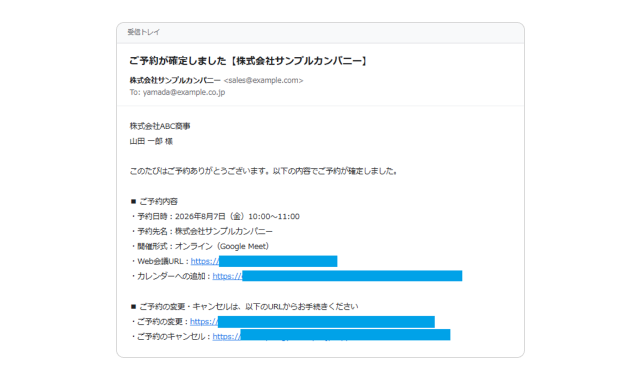Click the 開催形式 Google Meet line
Screen dimensions: 640x380
click(200, 247)
